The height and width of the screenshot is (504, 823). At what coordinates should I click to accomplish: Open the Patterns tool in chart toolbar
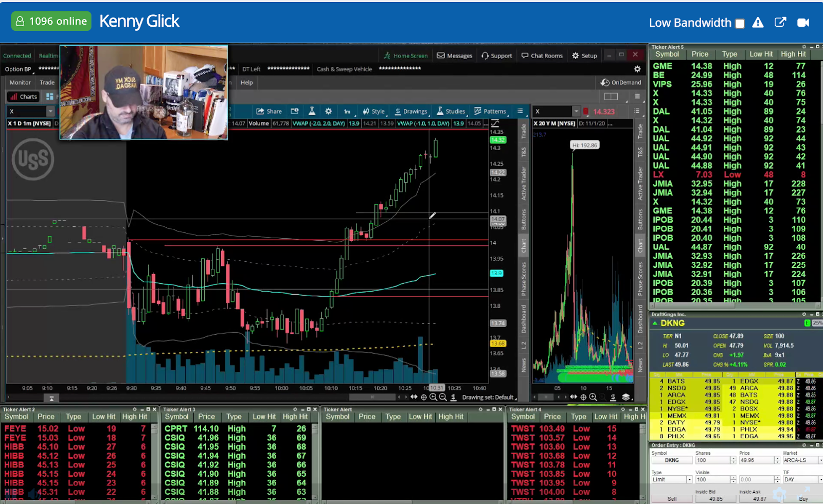tap(490, 111)
